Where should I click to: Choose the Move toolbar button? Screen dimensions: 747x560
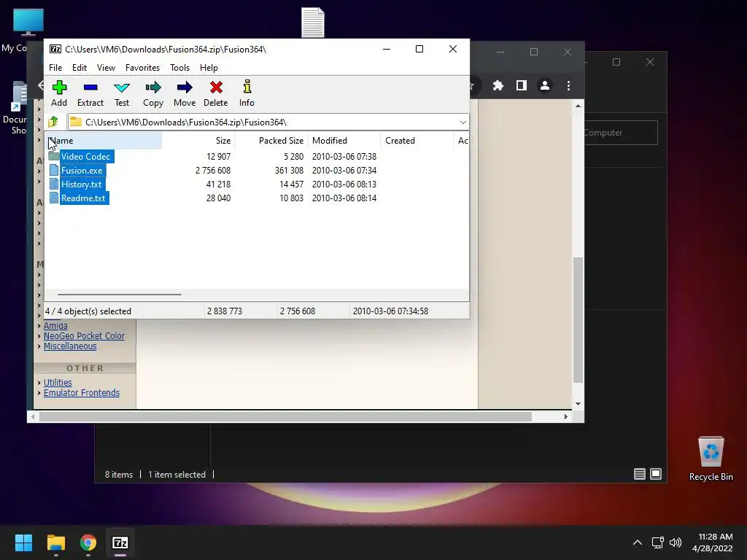pyautogui.click(x=185, y=94)
